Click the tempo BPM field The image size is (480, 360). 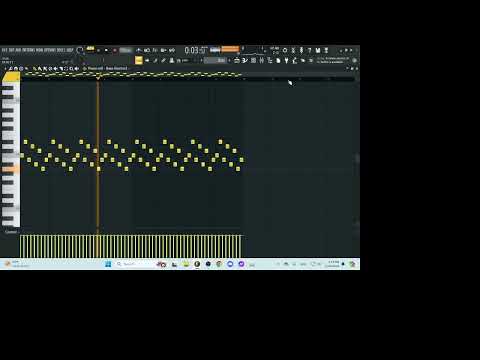pos(126,50)
